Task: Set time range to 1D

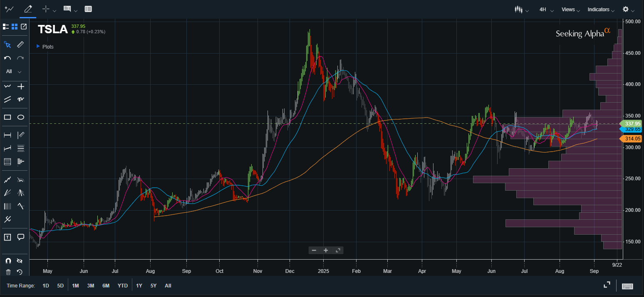Action: 46,286
